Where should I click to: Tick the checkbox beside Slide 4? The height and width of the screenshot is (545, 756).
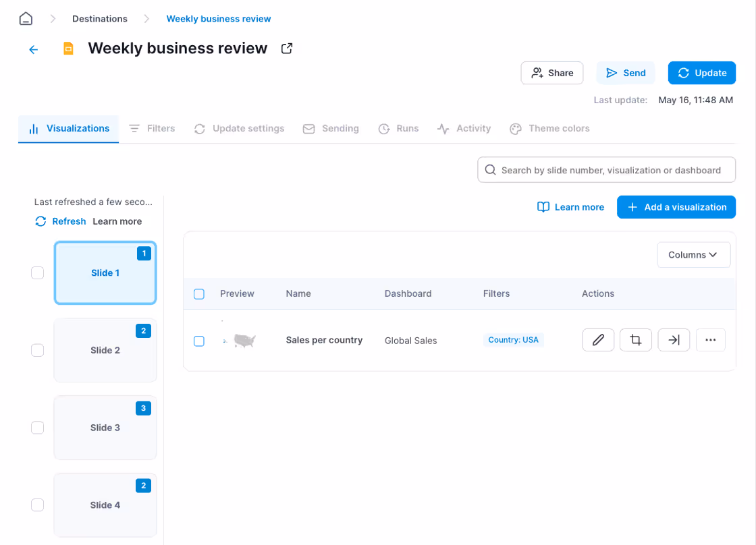pyautogui.click(x=38, y=505)
